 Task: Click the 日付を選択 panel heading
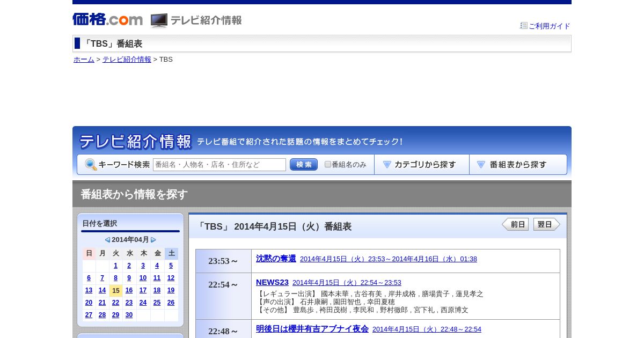pos(99,223)
